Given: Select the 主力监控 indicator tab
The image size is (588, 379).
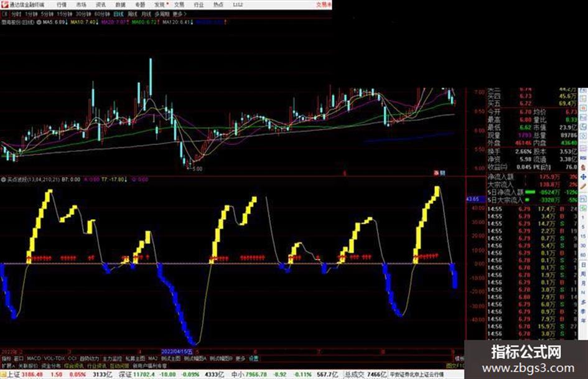Looking at the screenshot, I should (112, 358).
